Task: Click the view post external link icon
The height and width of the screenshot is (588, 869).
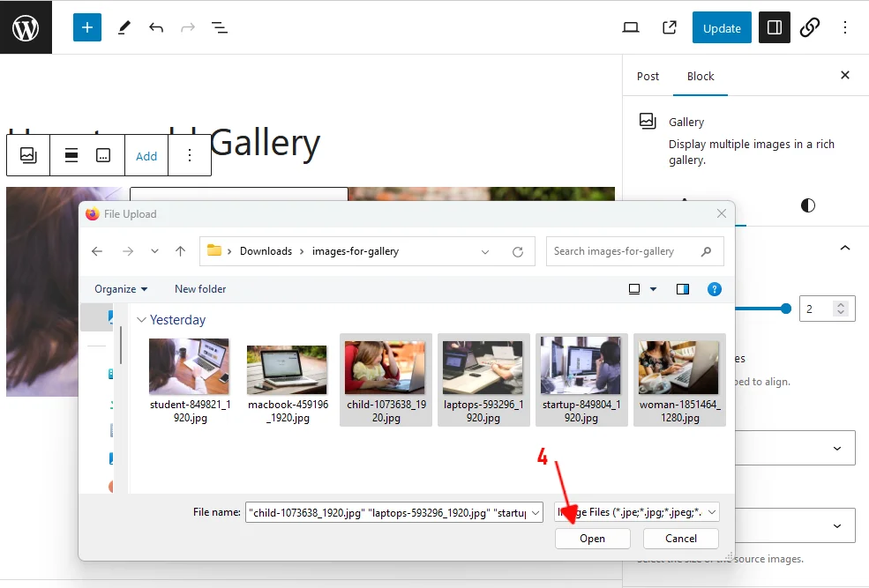Action: [x=670, y=27]
